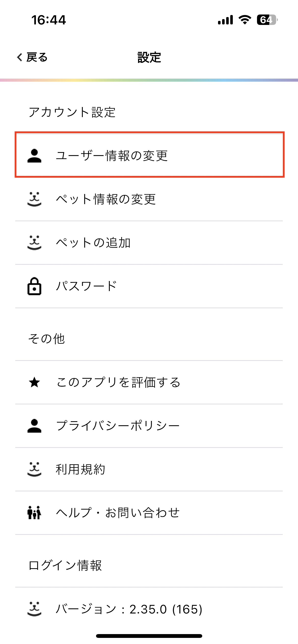This screenshot has width=298, height=644.
Task: Open ペット情報の変更 menu item
Action: coord(106,199)
